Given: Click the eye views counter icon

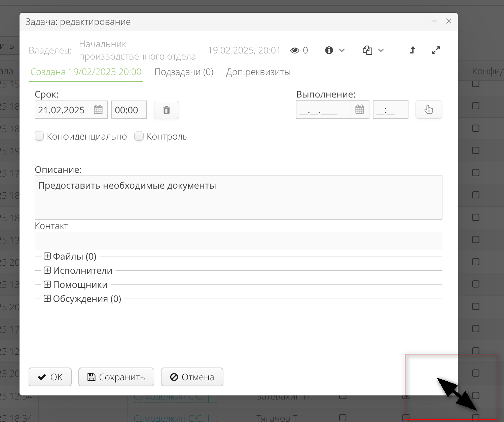Looking at the screenshot, I should click(x=295, y=50).
